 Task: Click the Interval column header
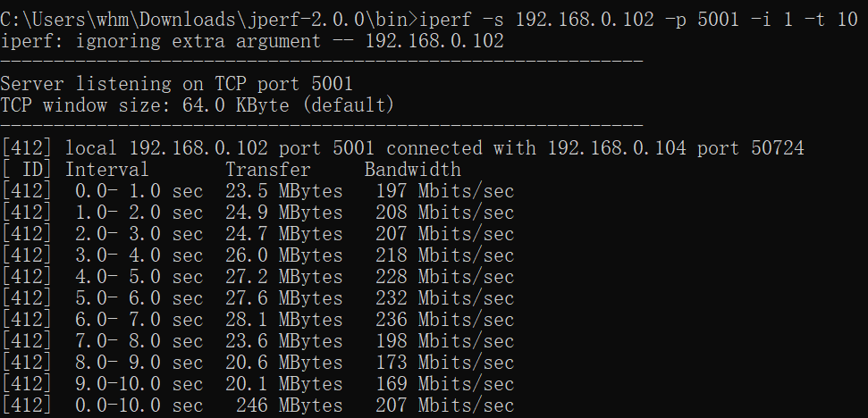pos(107,169)
